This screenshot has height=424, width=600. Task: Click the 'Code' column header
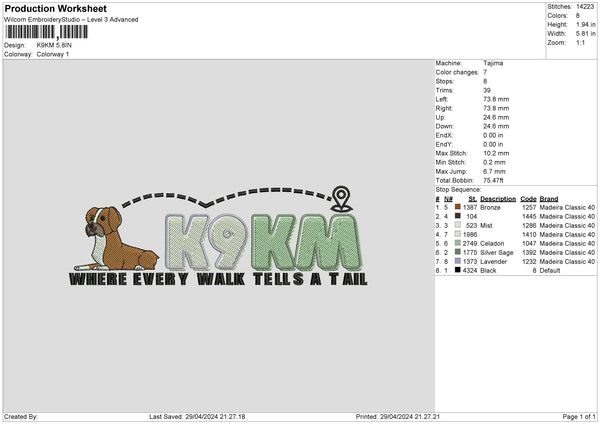528,199
